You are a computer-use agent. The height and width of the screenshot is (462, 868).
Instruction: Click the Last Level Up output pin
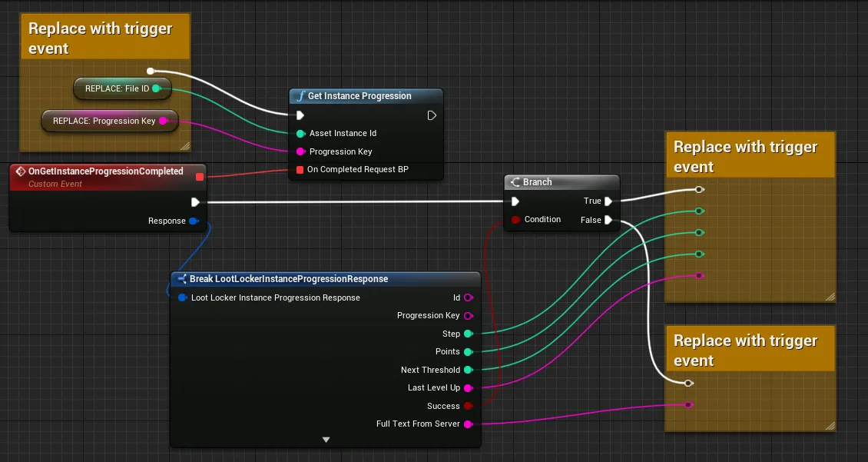(x=469, y=387)
